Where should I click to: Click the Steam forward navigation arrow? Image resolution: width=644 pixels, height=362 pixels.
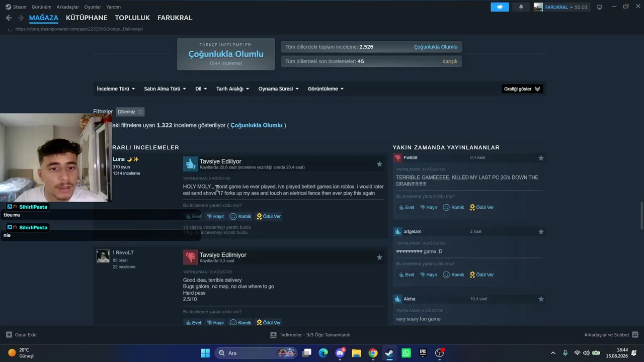tap(21, 18)
